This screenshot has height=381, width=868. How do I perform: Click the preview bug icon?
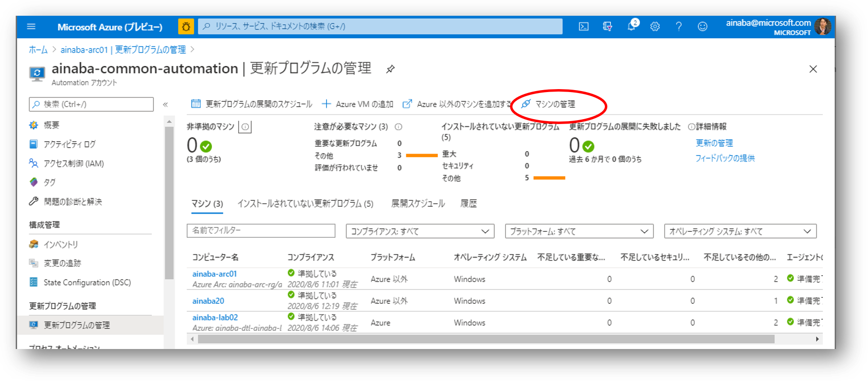(186, 27)
